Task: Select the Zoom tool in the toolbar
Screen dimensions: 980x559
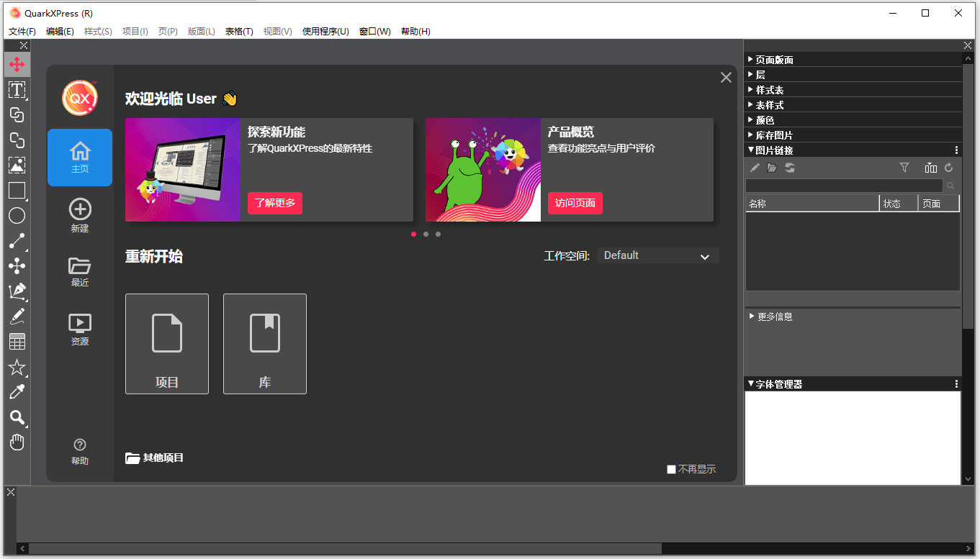Action: tap(17, 417)
